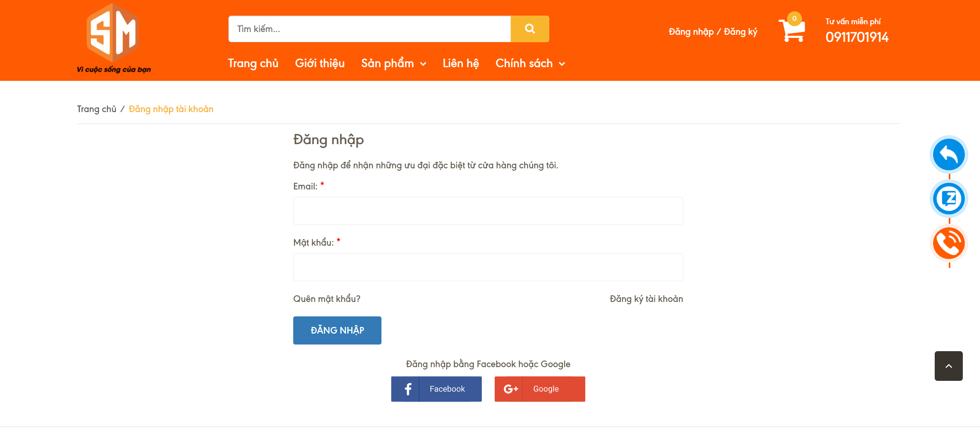Click the orange phone call icon
Screen dimensions: 980x441
coord(949,243)
